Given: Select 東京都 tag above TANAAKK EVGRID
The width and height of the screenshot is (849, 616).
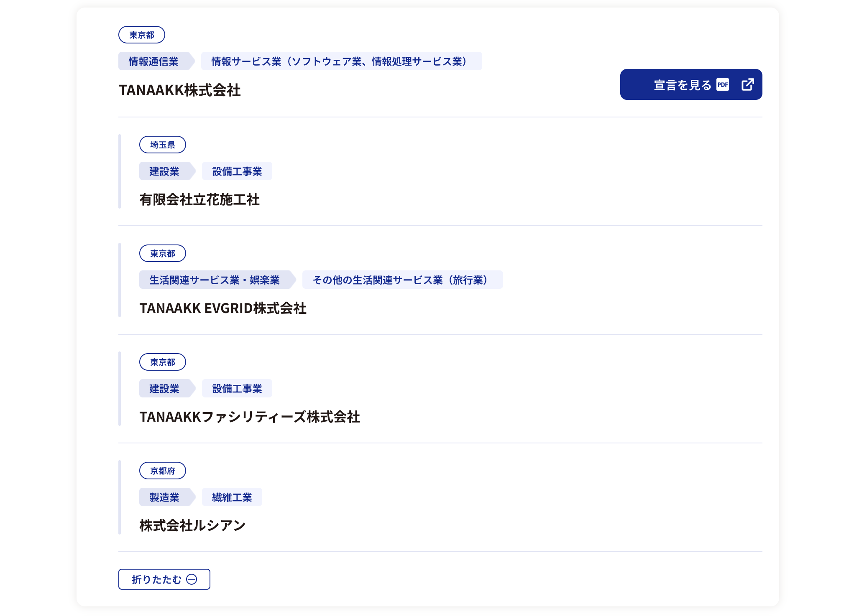Looking at the screenshot, I should pos(163,253).
